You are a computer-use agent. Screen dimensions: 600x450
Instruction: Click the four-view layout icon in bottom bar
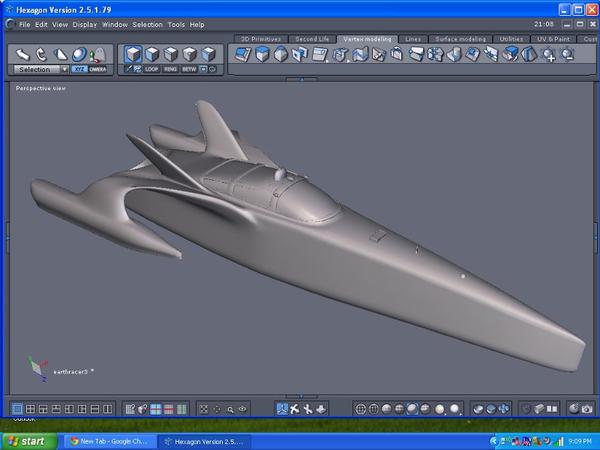pyautogui.click(x=31, y=409)
